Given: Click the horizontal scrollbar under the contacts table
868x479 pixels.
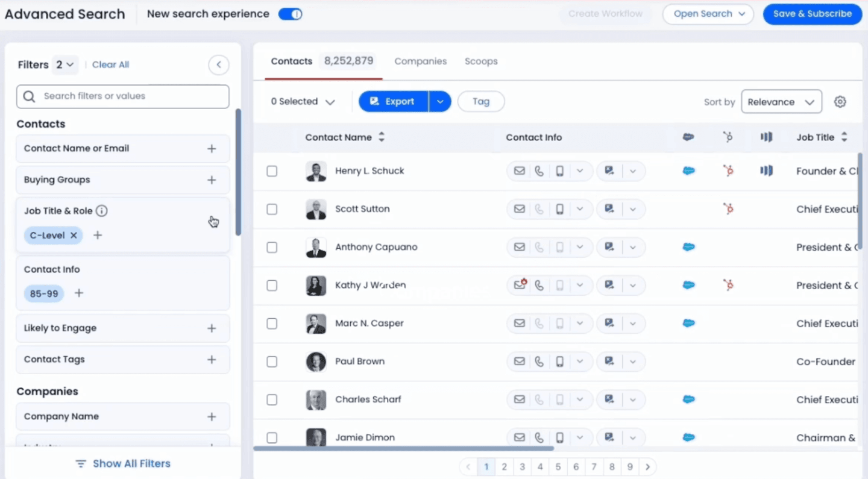Looking at the screenshot, I should click(x=403, y=448).
